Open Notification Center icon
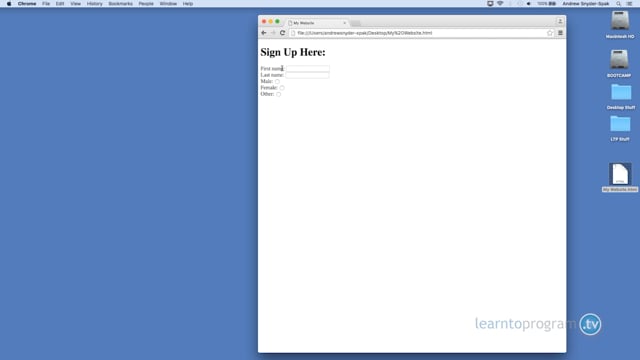 pos(629,4)
